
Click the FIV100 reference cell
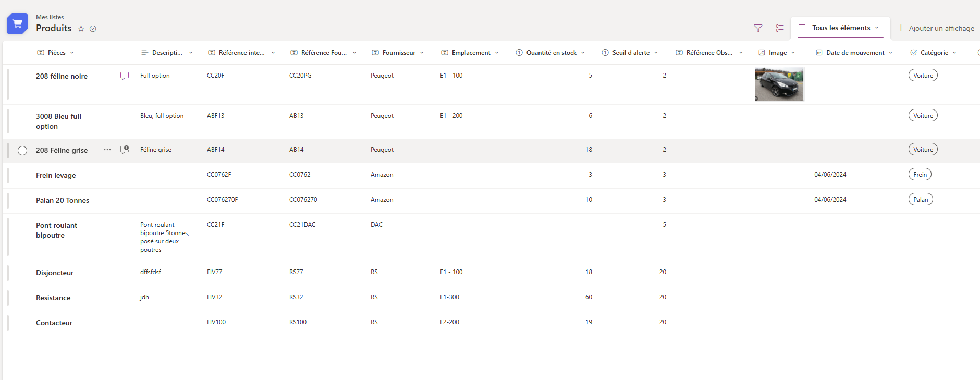(216, 322)
